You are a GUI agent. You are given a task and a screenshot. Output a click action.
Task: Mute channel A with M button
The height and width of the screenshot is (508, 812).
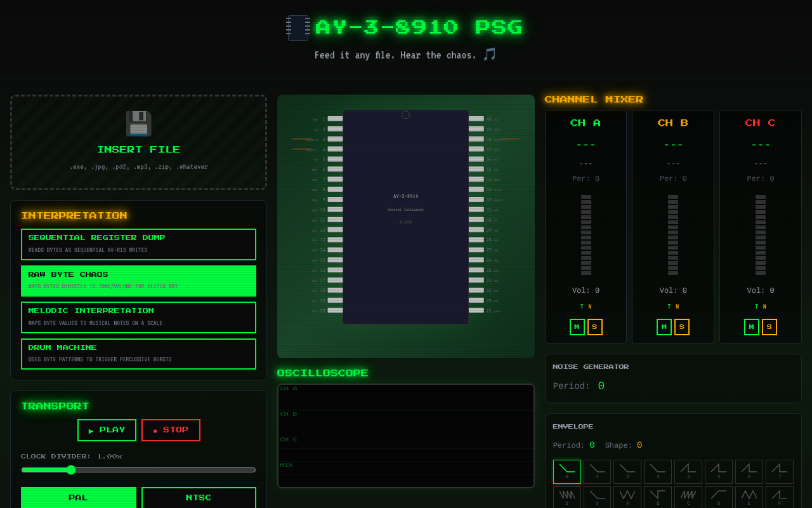tap(577, 327)
